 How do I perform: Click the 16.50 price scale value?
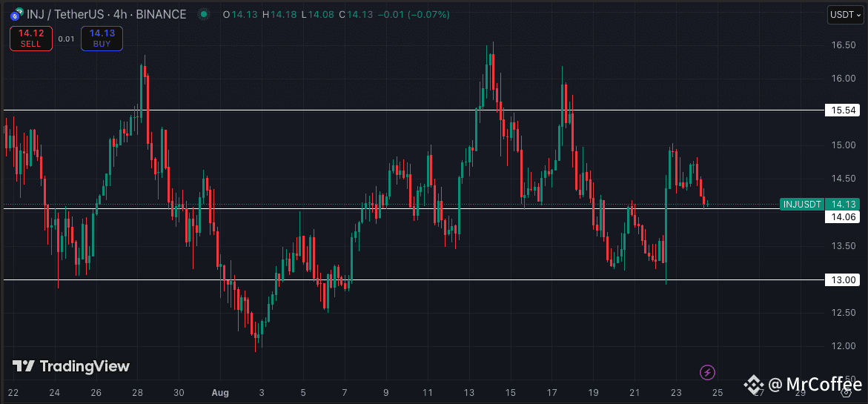(842, 44)
